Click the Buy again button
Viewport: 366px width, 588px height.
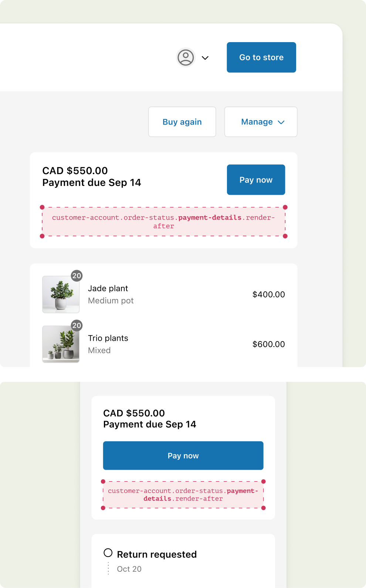coord(182,122)
